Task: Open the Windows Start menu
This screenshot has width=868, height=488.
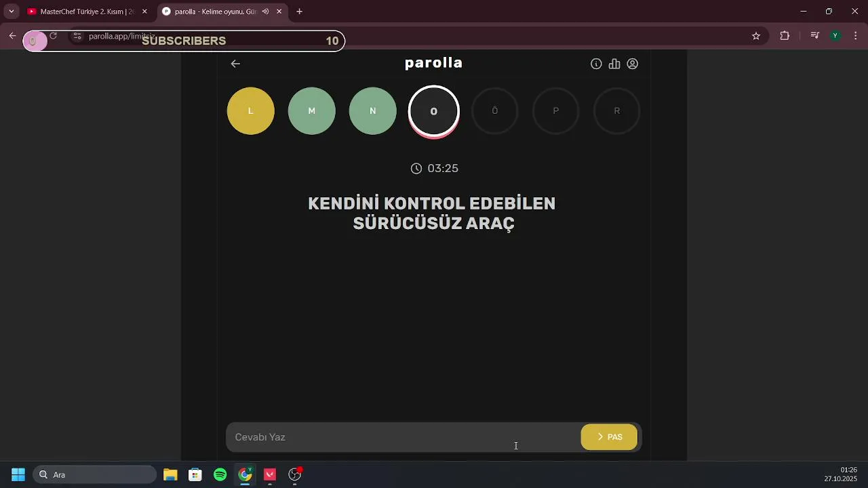Action: pos(18,474)
